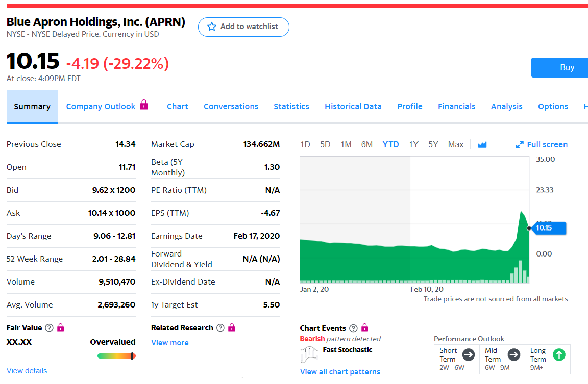Select the 5Y chart range

tap(433, 145)
